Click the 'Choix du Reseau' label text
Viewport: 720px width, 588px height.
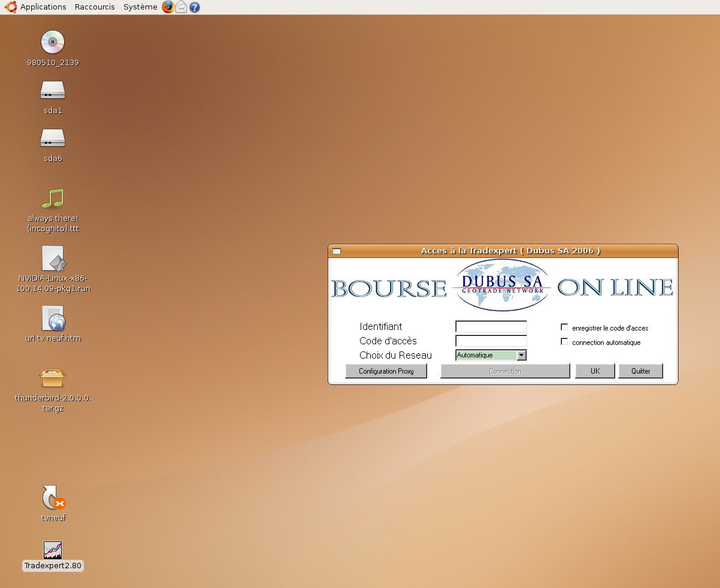coord(395,356)
